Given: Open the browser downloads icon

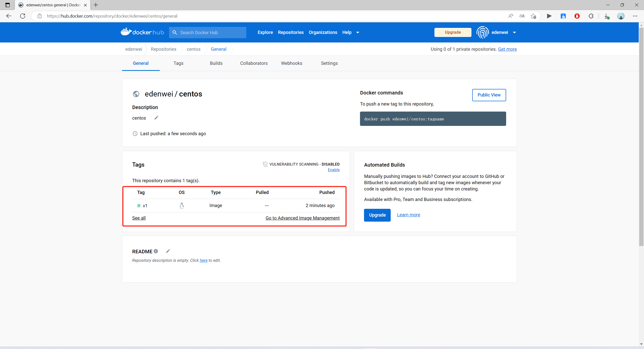Looking at the screenshot, I should coord(607,16).
